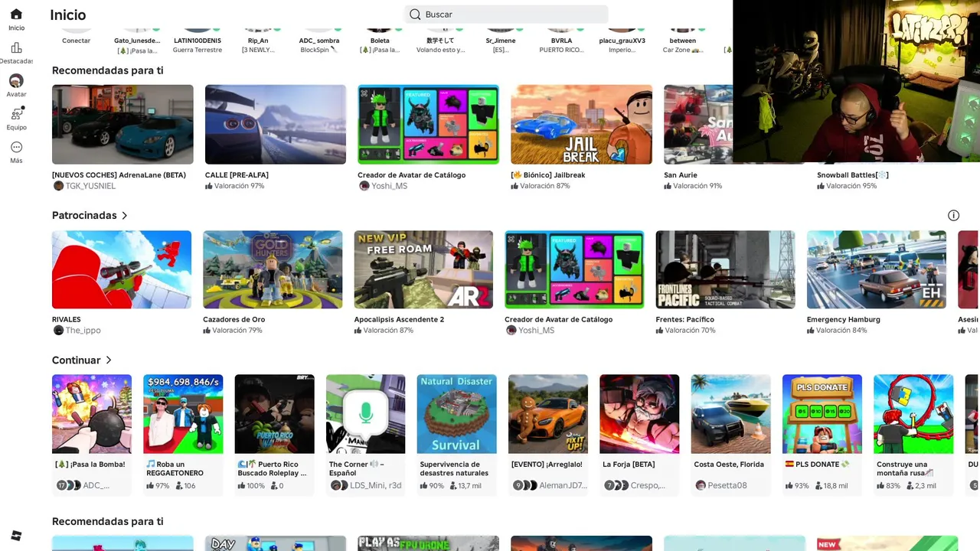The width and height of the screenshot is (980, 551).
Task: Open the RIVALES sponsored thumbnail
Action: pyautogui.click(x=122, y=269)
